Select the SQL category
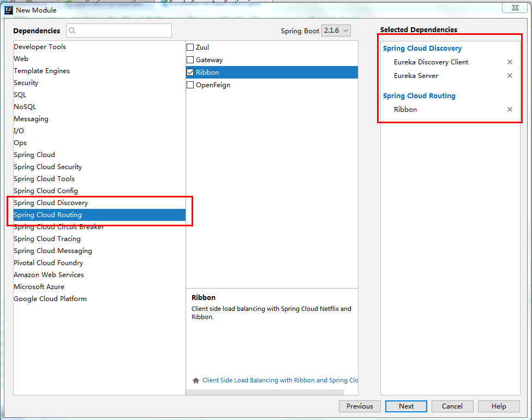This screenshot has height=420, width=532. coord(99,95)
